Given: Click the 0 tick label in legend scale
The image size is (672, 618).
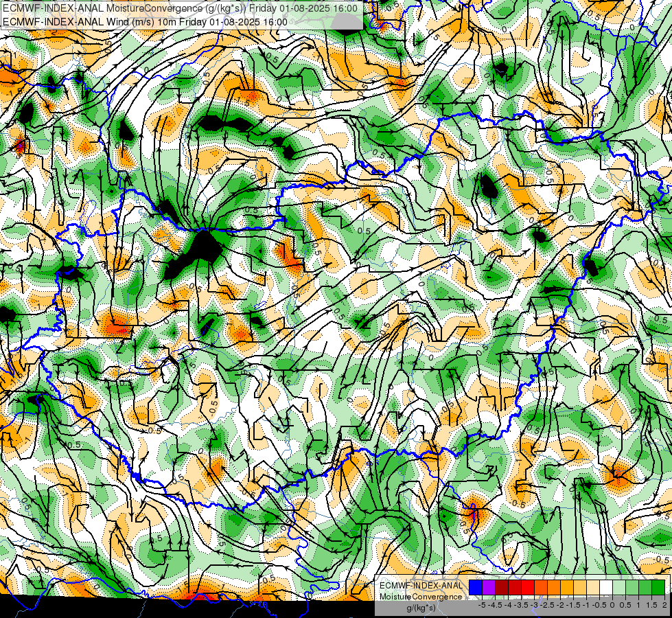Looking at the screenshot, I should pyautogui.click(x=612, y=605).
